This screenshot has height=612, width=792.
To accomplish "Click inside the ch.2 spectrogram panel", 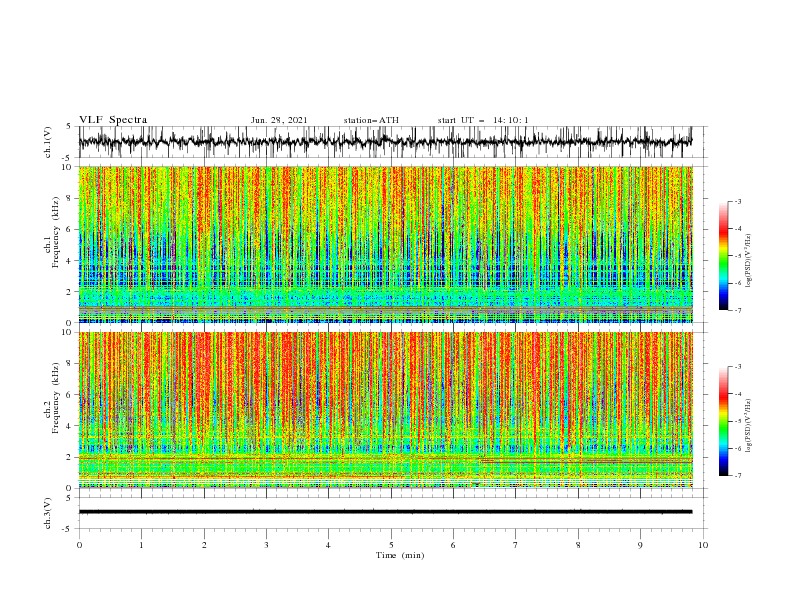I will tap(385, 410).
